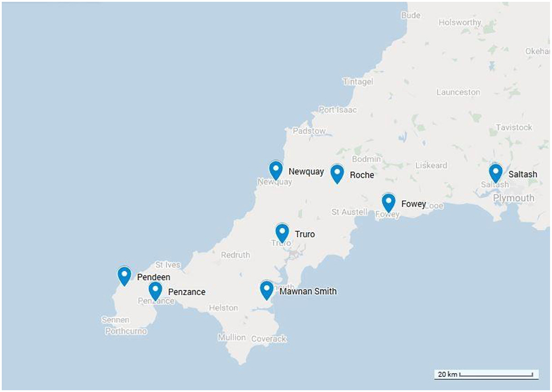
Task: Click the Truro map pin
Action: pos(282,233)
